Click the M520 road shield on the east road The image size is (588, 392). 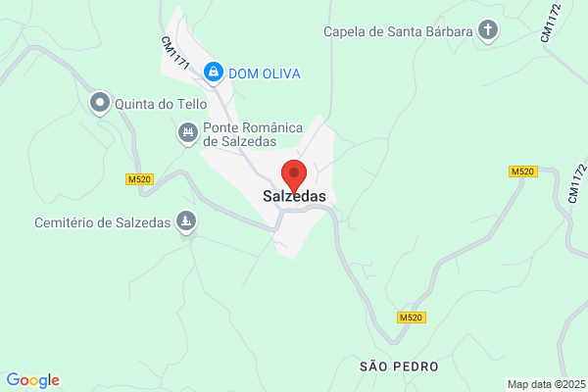click(x=523, y=171)
